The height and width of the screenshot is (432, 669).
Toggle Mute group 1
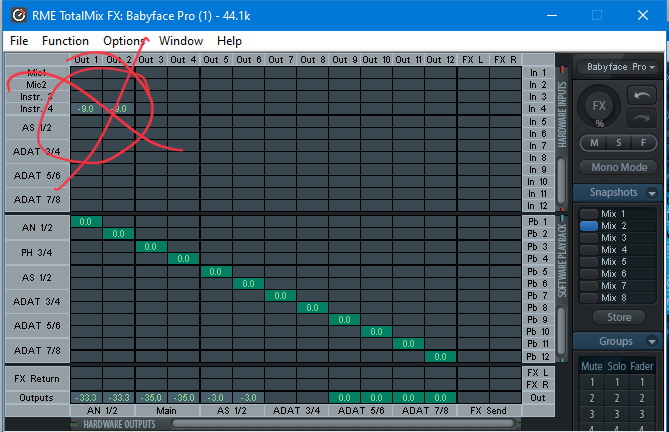tap(592, 382)
